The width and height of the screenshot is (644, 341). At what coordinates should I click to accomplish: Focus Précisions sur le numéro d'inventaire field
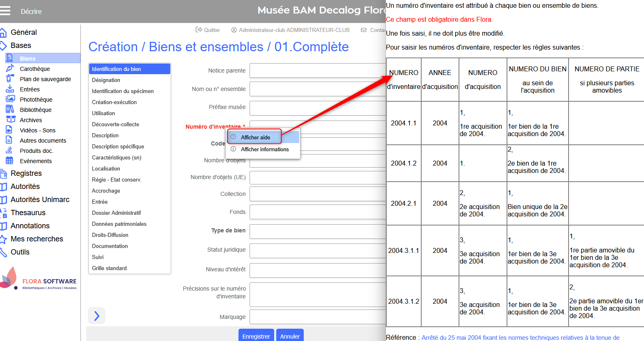[318, 294]
